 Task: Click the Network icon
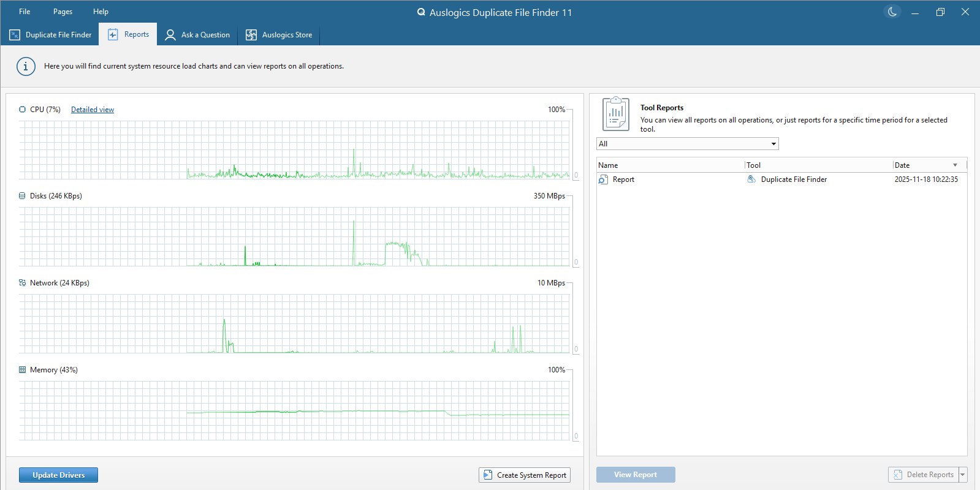click(23, 283)
